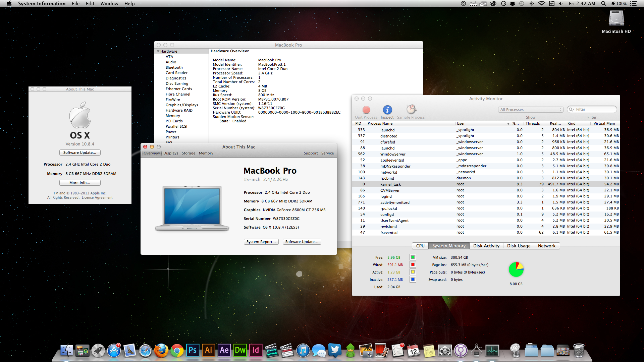Select Graphics/Displays in the Hardware list
644x362 pixels.
coord(182,105)
